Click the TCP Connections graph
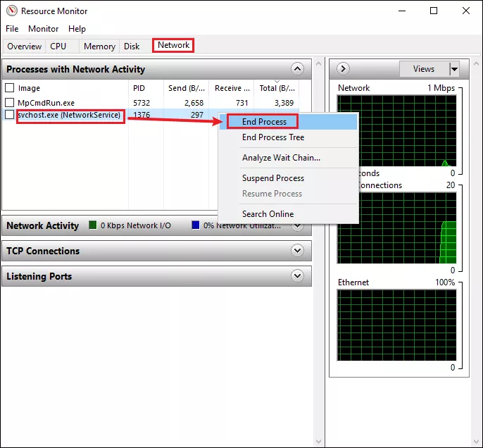 pos(397,228)
